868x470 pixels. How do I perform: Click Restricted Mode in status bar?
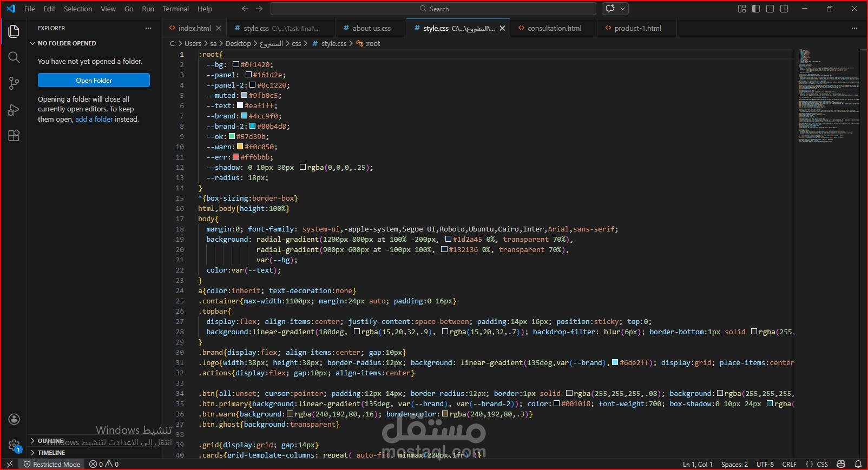[x=52, y=464]
